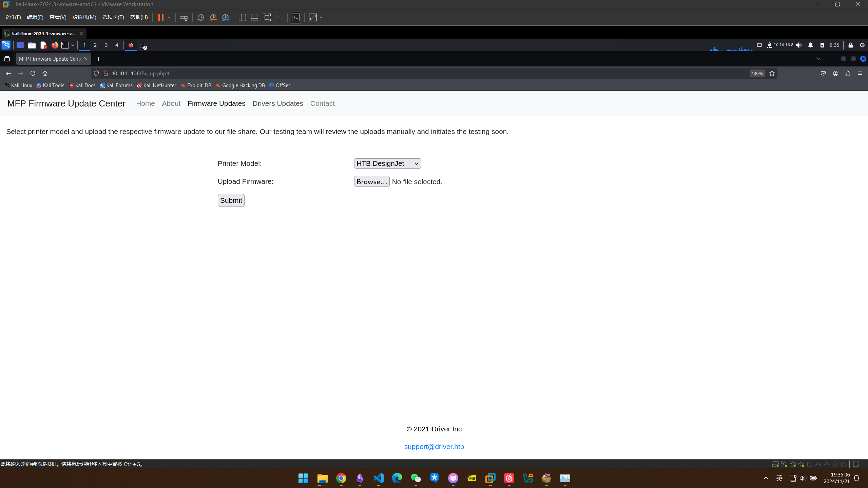Open Firefox hamburger application menu
Image resolution: width=868 pixels, height=488 pixels.
point(860,73)
